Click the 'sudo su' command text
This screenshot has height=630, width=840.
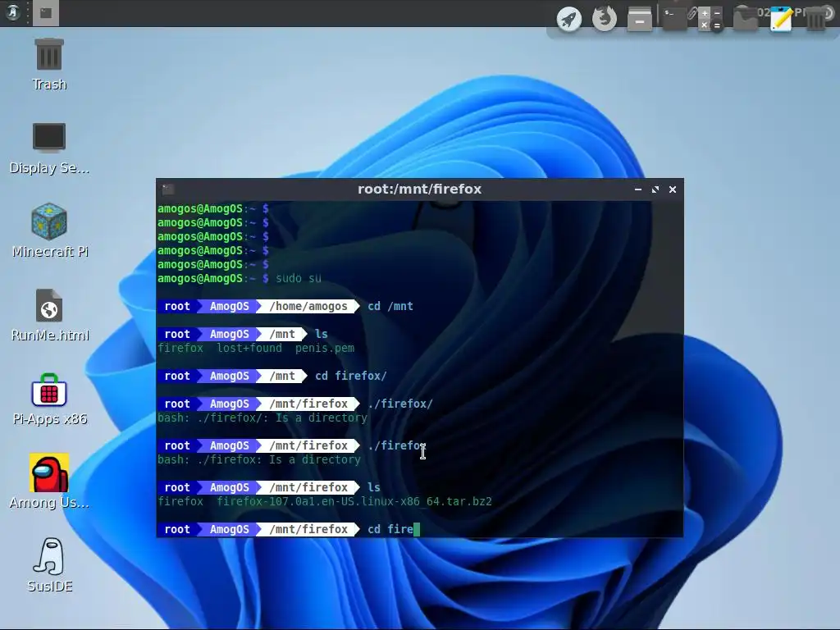pos(299,279)
